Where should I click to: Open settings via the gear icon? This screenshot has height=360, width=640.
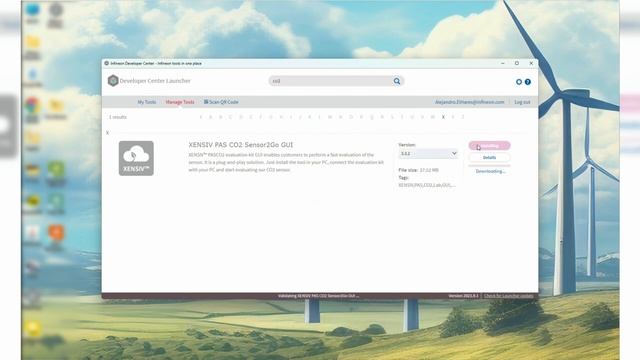[519, 82]
